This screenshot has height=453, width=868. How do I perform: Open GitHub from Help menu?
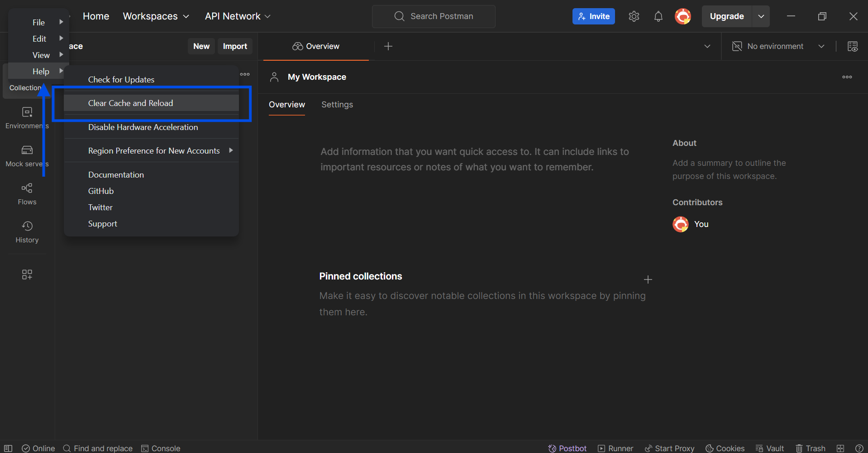[151, 191]
